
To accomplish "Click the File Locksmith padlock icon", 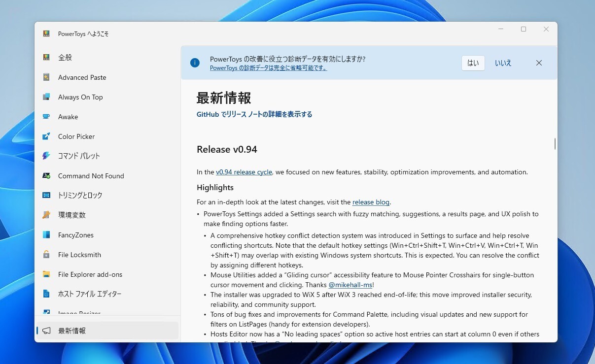I will click(x=46, y=255).
